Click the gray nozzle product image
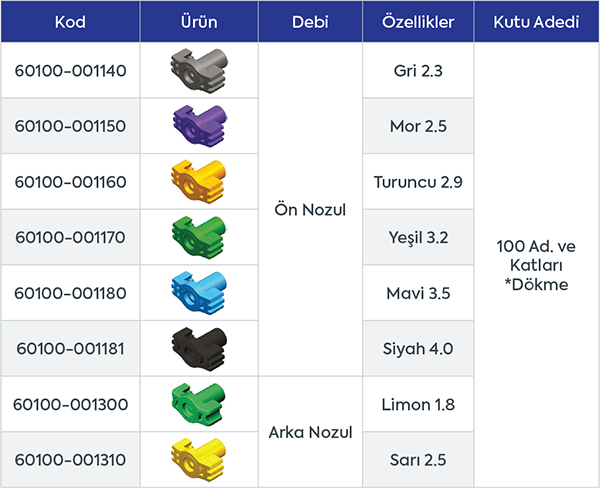Image resolution: width=600 pixels, height=488 pixels. pyautogui.click(x=198, y=71)
